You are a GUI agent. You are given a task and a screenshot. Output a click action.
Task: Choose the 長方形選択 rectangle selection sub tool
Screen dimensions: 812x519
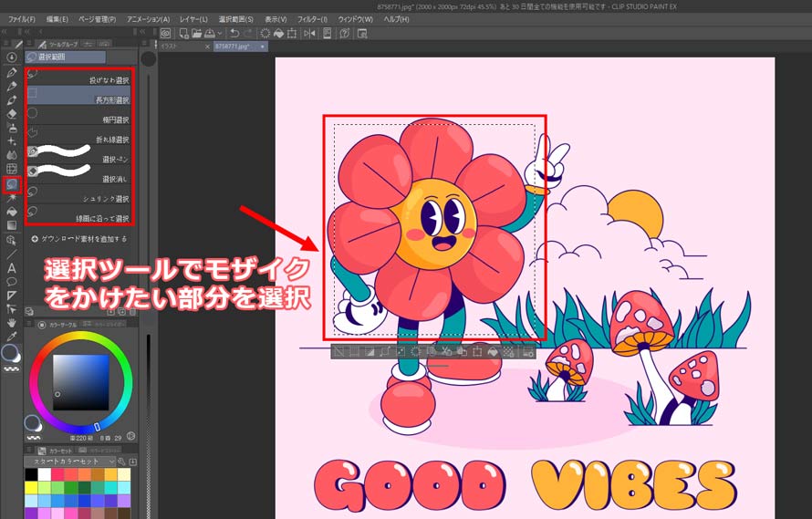click(x=78, y=96)
